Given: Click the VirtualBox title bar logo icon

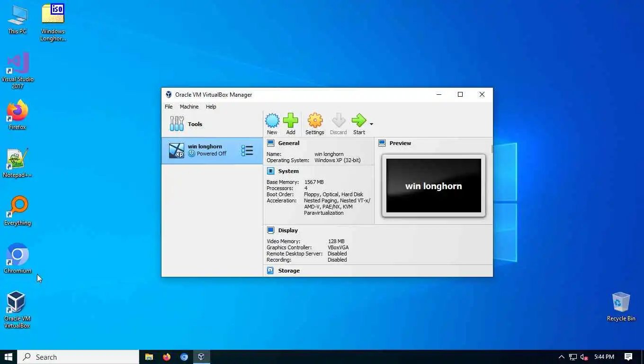Looking at the screenshot, I should [168, 95].
